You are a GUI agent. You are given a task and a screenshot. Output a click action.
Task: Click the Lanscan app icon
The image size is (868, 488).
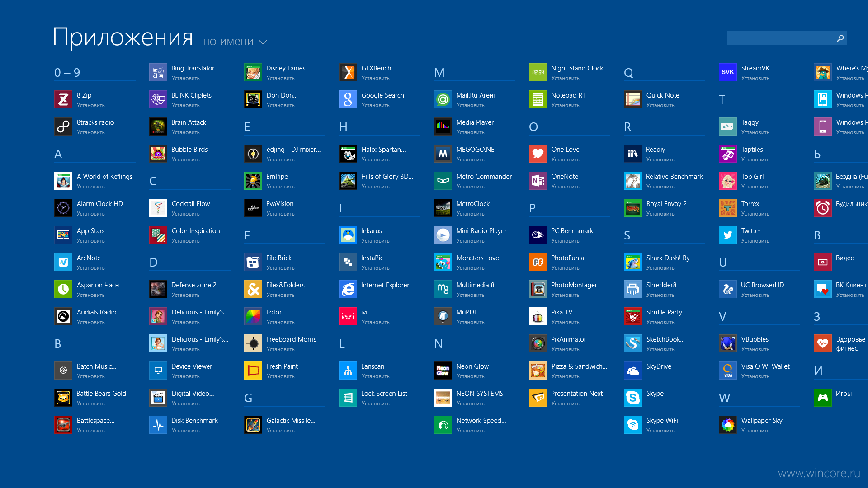pyautogui.click(x=348, y=371)
